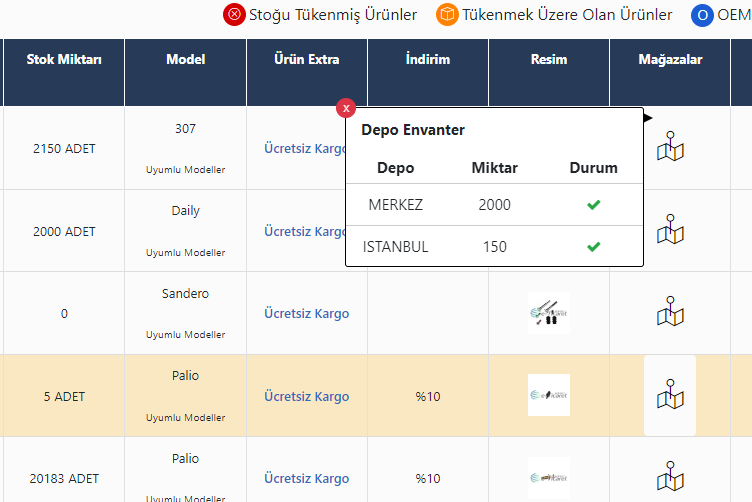
Task: Expand Uyumlu Modeller under Daily
Action: pos(186,253)
